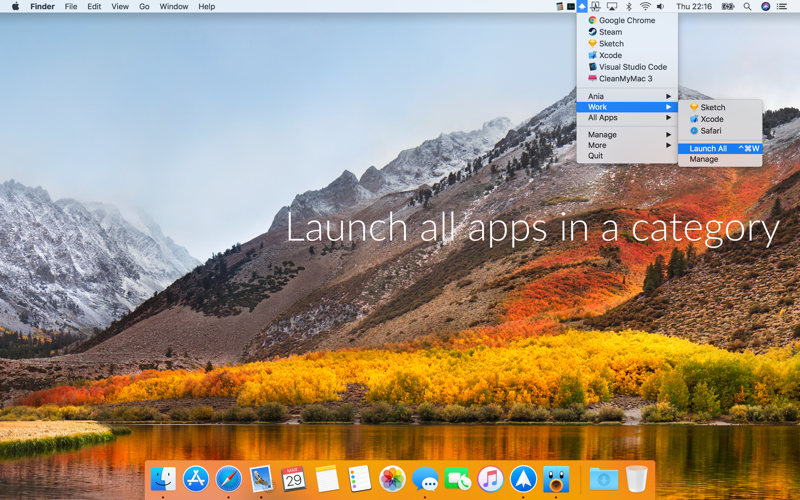Expand the More submenu
Screen dimensions: 800x500
click(x=627, y=145)
